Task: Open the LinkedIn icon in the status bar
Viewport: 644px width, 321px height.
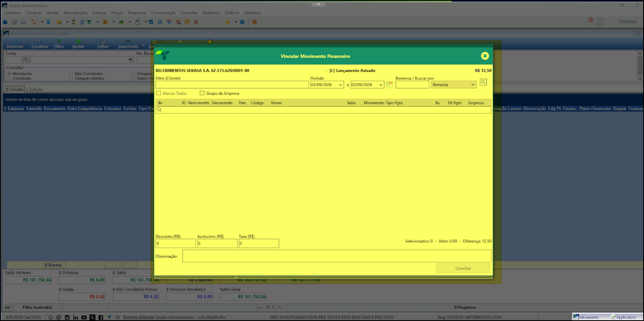Action: tap(76, 317)
